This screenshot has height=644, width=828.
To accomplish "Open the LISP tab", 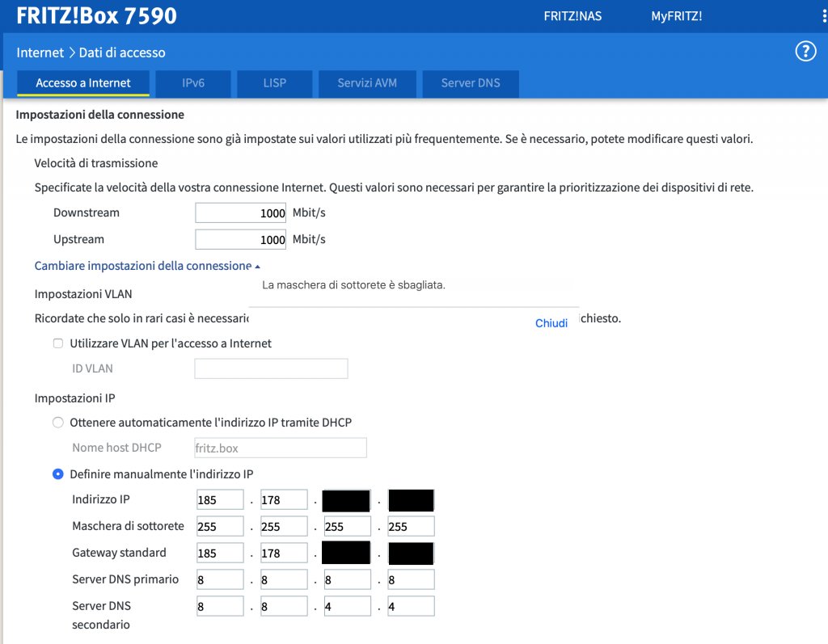I will (275, 83).
